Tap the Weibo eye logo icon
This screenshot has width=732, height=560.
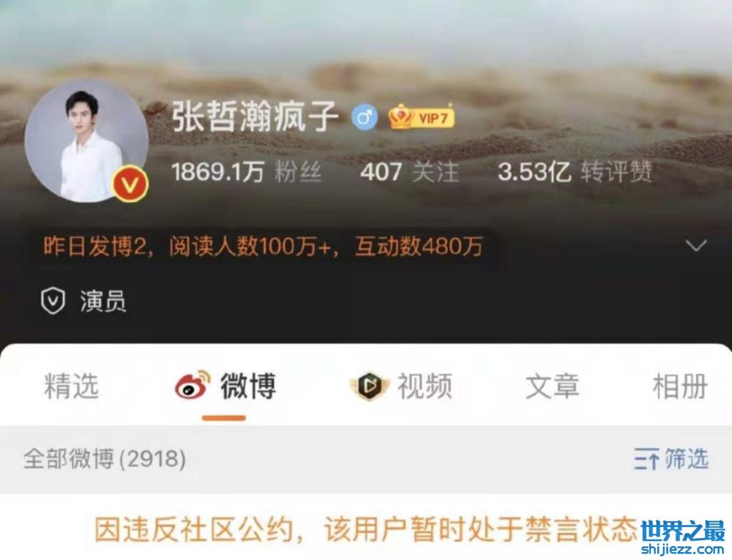(x=193, y=386)
